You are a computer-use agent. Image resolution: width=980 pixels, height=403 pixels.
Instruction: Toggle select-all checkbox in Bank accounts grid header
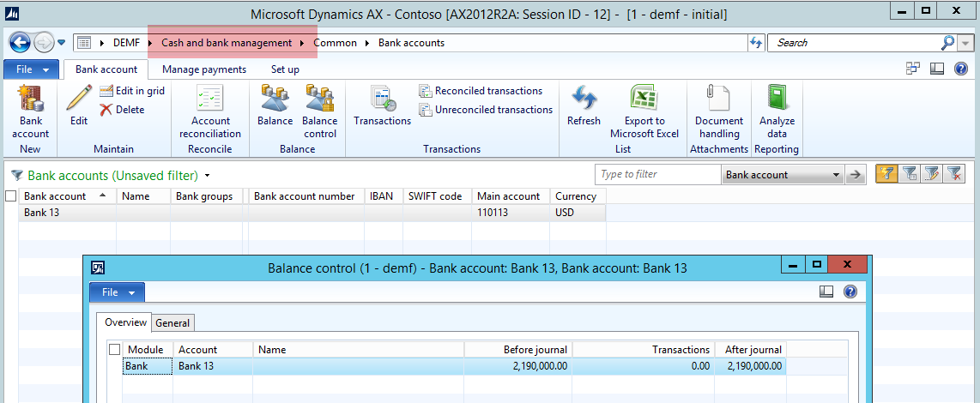[x=10, y=196]
